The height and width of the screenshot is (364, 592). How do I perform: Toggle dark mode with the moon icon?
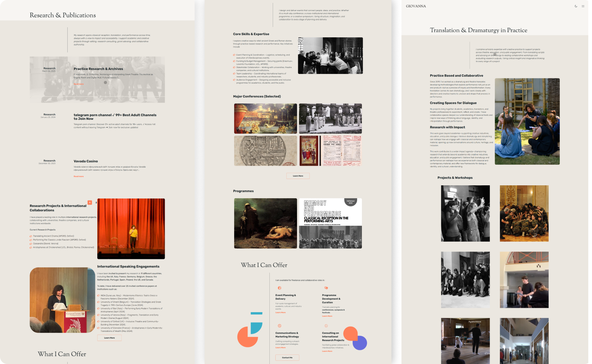click(575, 6)
